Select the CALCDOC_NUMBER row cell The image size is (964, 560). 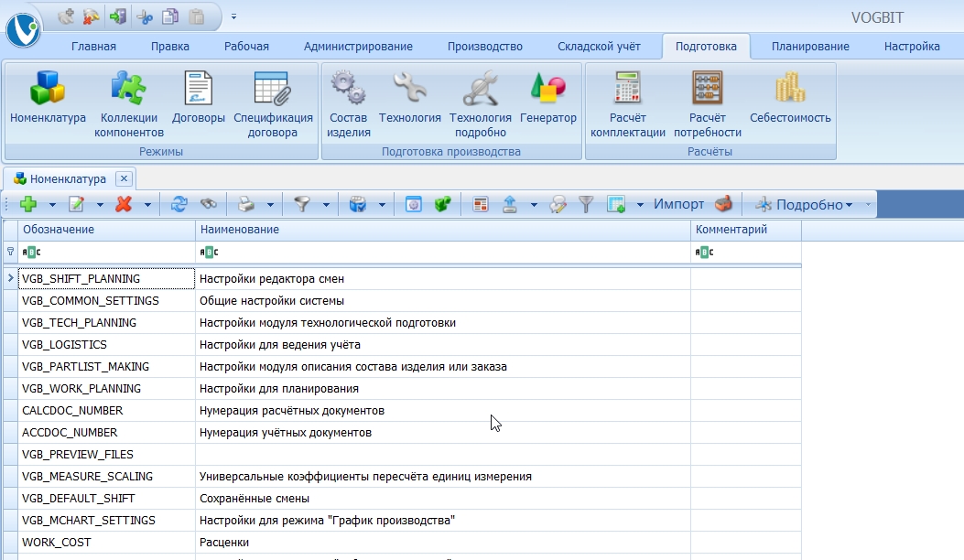click(106, 411)
